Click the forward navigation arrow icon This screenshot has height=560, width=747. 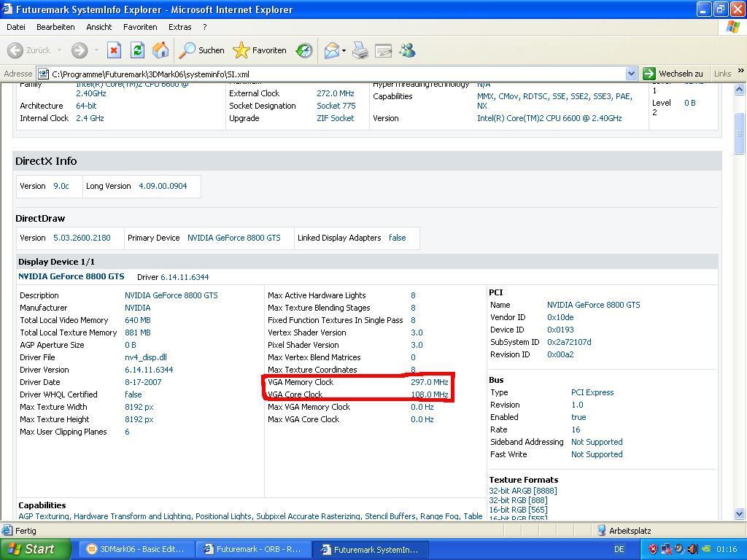pyautogui.click(x=80, y=50)
